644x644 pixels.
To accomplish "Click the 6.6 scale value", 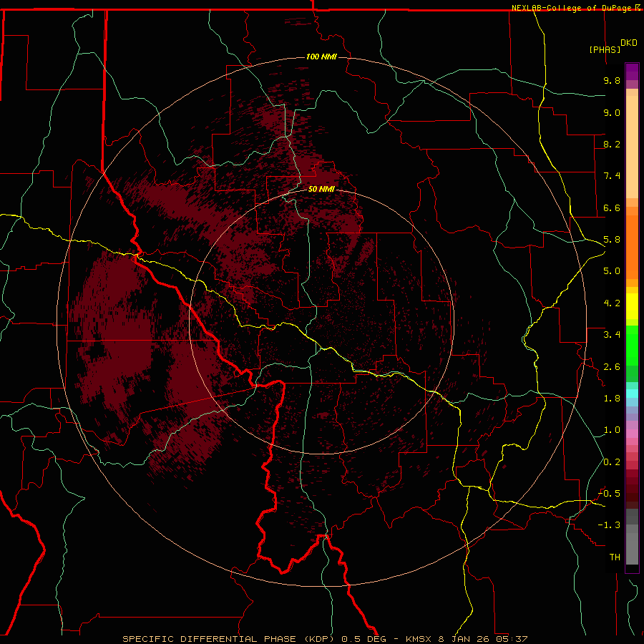I will coord(612,208).
